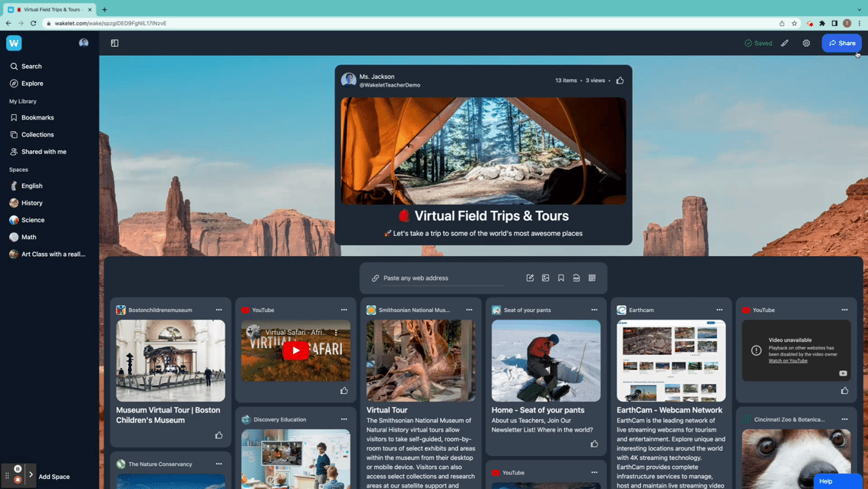Click the add PDF icon
Image resolution: width=868 pixels, height=489 pixels.
pos(577,277)
